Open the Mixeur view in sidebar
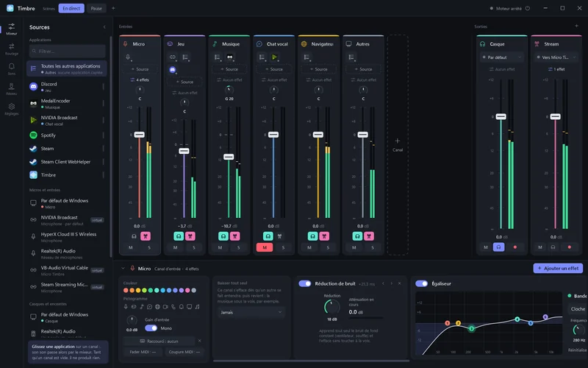 coord(12,29)
